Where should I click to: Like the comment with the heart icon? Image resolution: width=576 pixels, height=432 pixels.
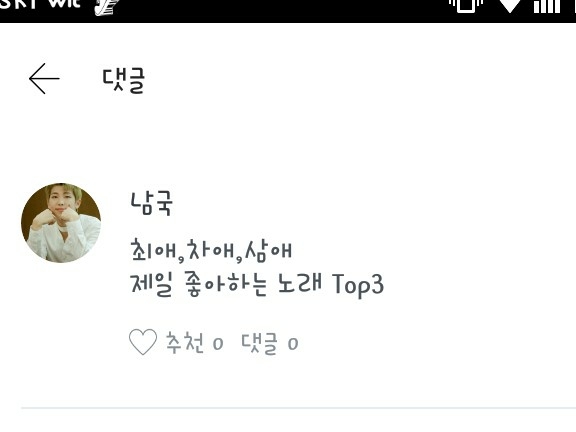click(143, 342)
